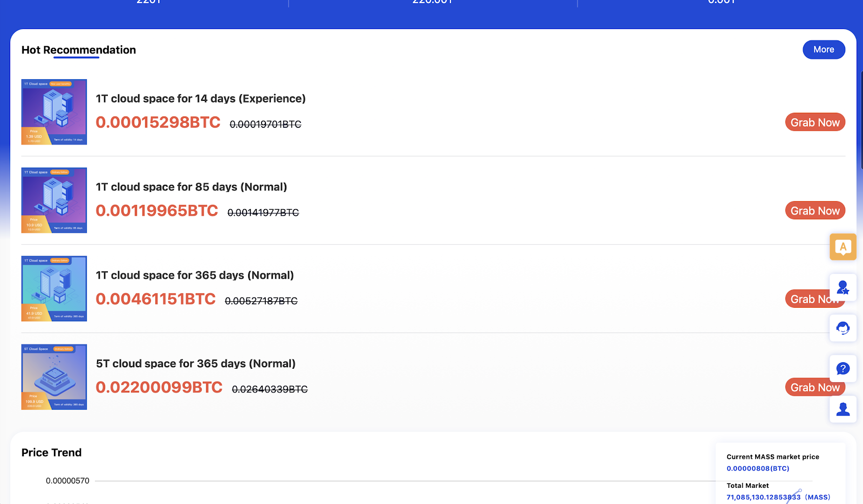
Task: Click More in Hot Recommendation
Action: coord(824,50)
